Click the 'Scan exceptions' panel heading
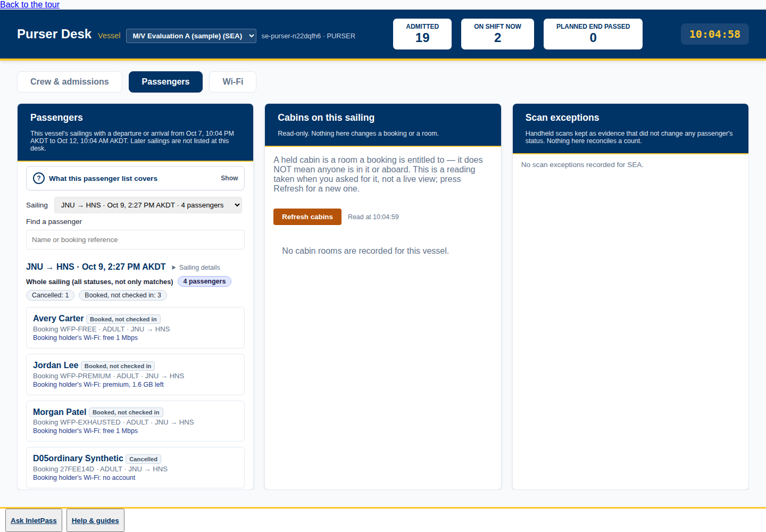The height and width of the screenshot is (532, 766). point(562,118)
